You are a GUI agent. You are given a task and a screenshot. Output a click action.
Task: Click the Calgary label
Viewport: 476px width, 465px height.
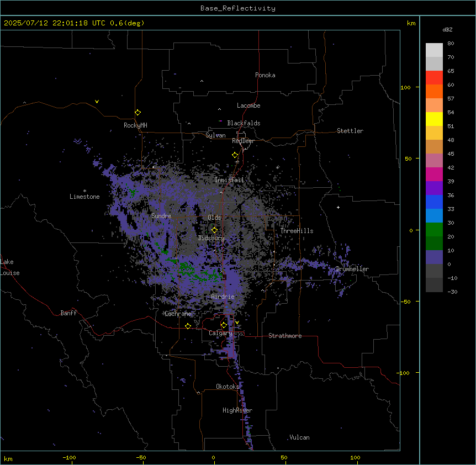tap(220, 333)
